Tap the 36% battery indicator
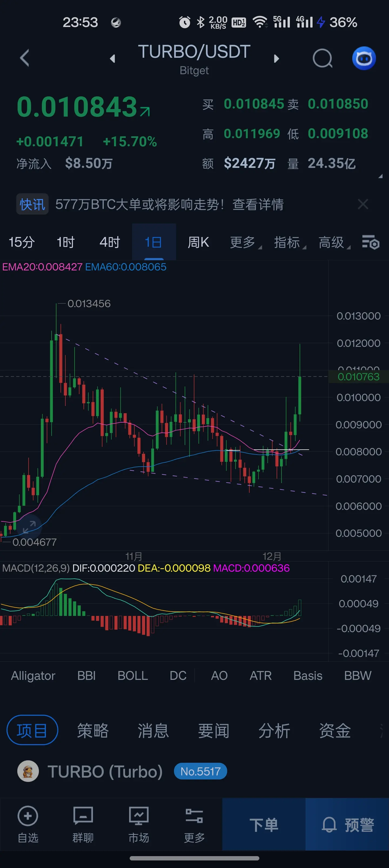389x868 pixels. tap(343, 22)
